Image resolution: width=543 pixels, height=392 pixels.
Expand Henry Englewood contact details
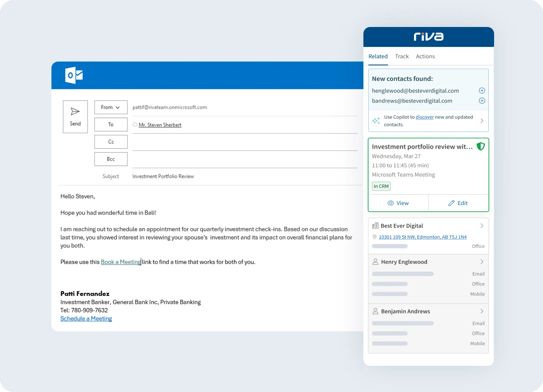(x=482, y=261)
